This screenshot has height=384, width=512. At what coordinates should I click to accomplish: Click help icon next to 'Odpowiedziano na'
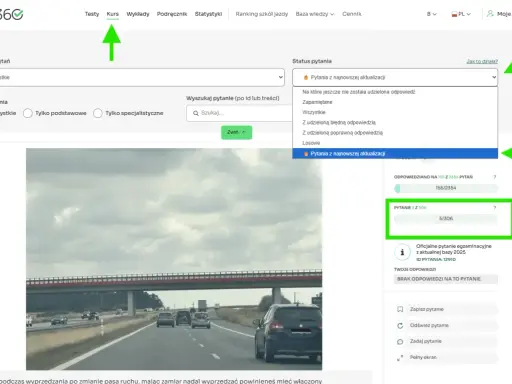pos(495,177)
